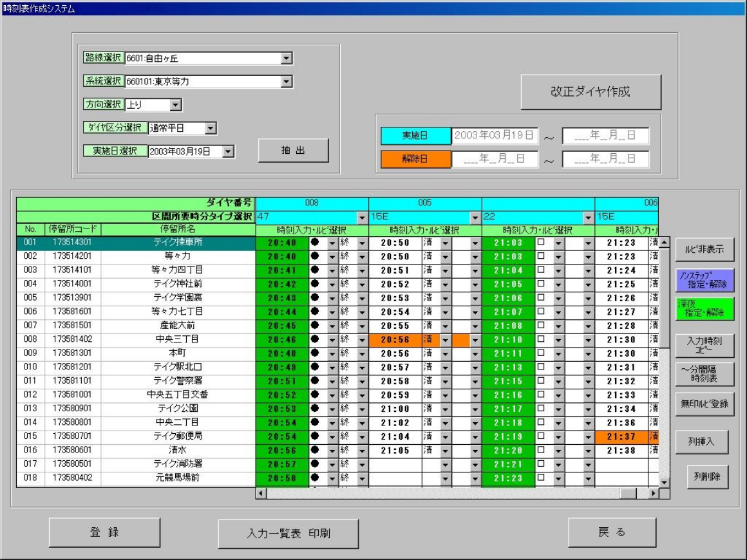Viewport: 747px width, 560px height.
Task: Select the stop row 等々力四丁目
Action: [x=136, y=270]
